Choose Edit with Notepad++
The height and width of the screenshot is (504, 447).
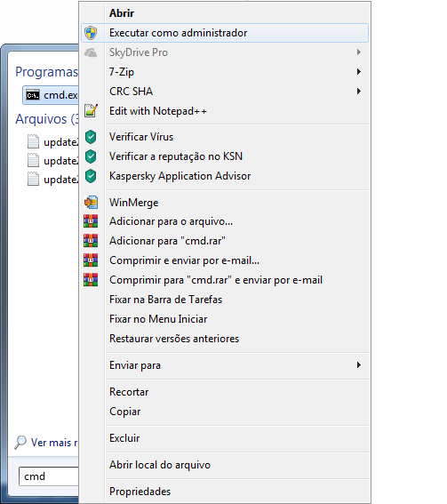click(x=225, y=111)
